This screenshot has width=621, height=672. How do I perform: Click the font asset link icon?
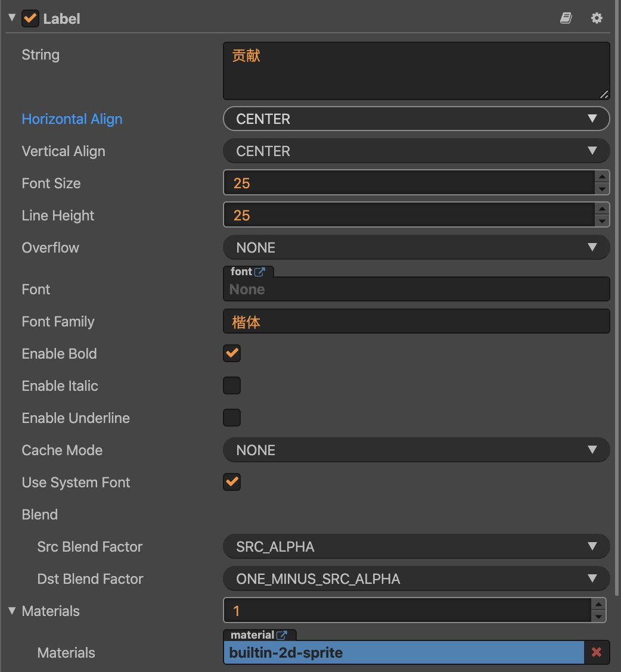pyautogui.click(x=260, y=272)
